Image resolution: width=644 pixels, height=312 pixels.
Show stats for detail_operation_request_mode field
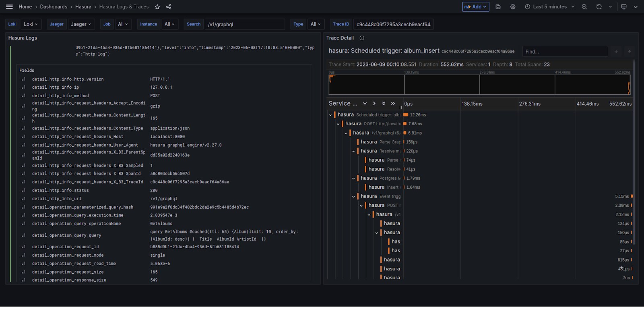pyautogui.click(x=24, y=255)
